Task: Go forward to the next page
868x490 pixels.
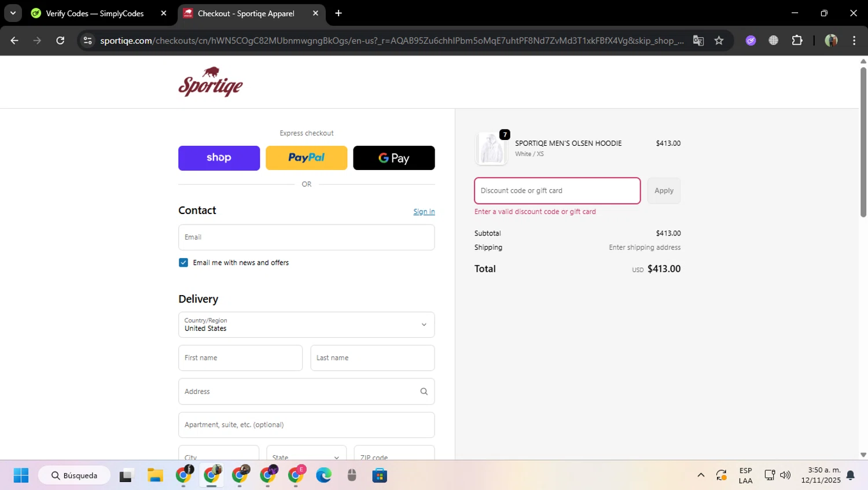Action: (x=37, y=40)
